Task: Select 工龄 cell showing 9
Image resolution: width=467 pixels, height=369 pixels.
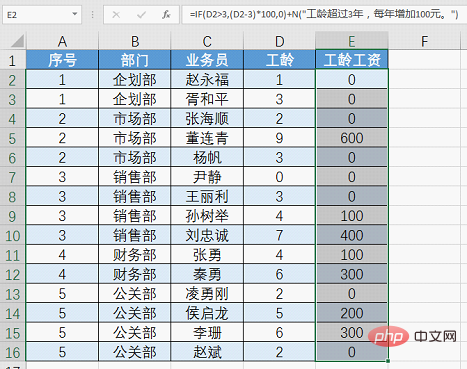Action: click(279, 138)
